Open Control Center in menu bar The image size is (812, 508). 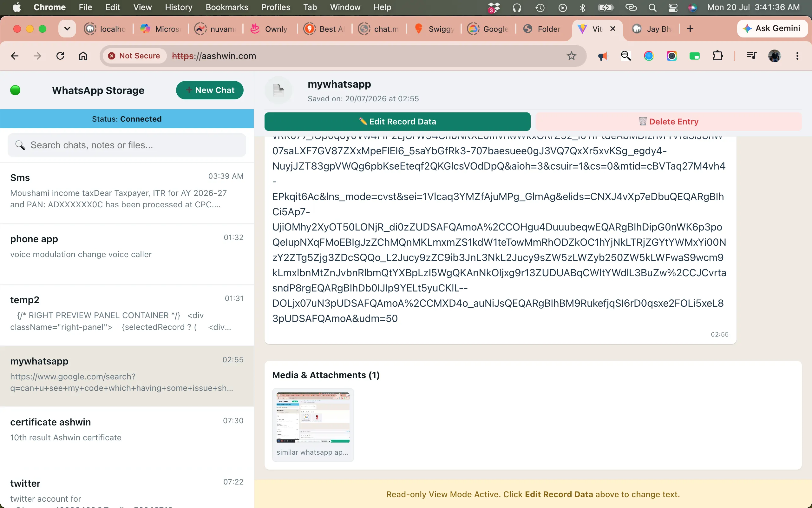click(x=673, y=7)
